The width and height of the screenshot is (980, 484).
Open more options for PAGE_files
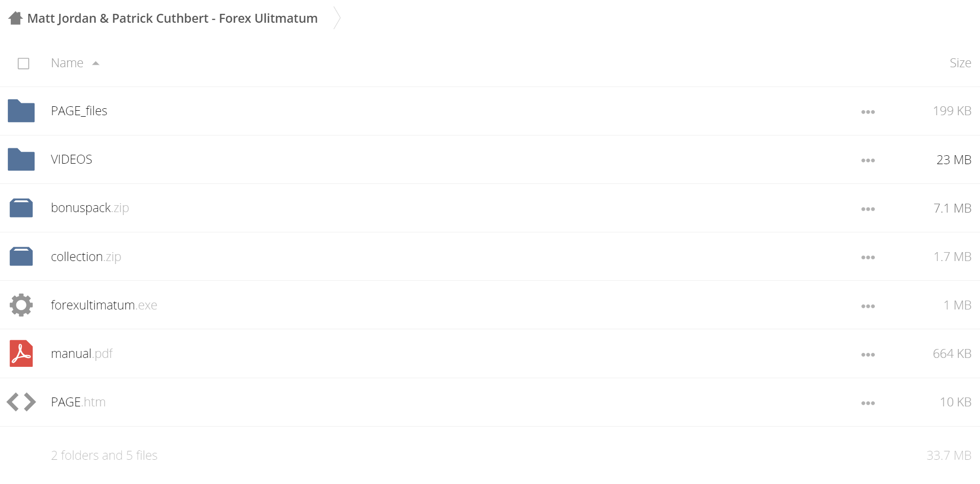point(868,112)
